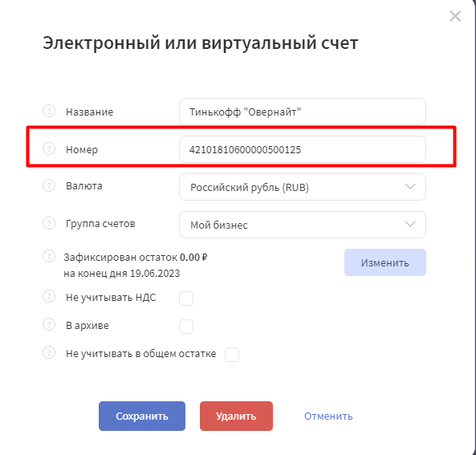476x455 pixels.
Task: Click the Сохранить button
Action: 142,416
